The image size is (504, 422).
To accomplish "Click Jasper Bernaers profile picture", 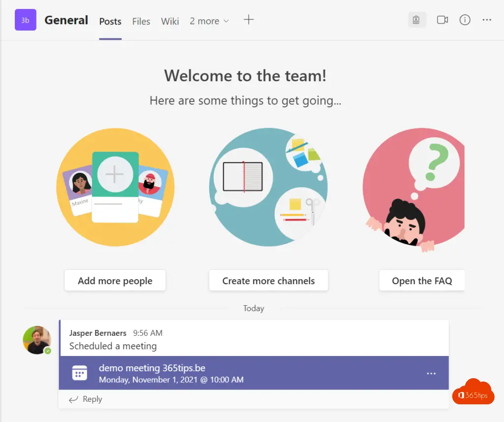I will tap(37, 340).
